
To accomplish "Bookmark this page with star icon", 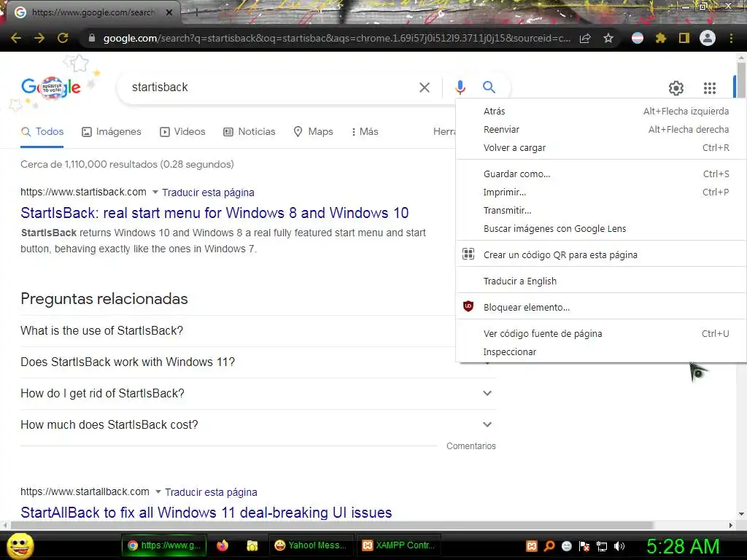I will (x=608, y=38).
